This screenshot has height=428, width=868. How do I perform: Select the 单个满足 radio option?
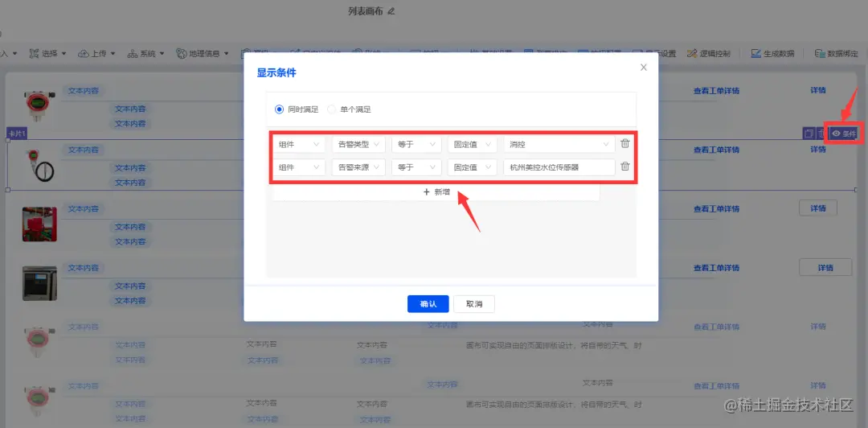click(349, 109)
